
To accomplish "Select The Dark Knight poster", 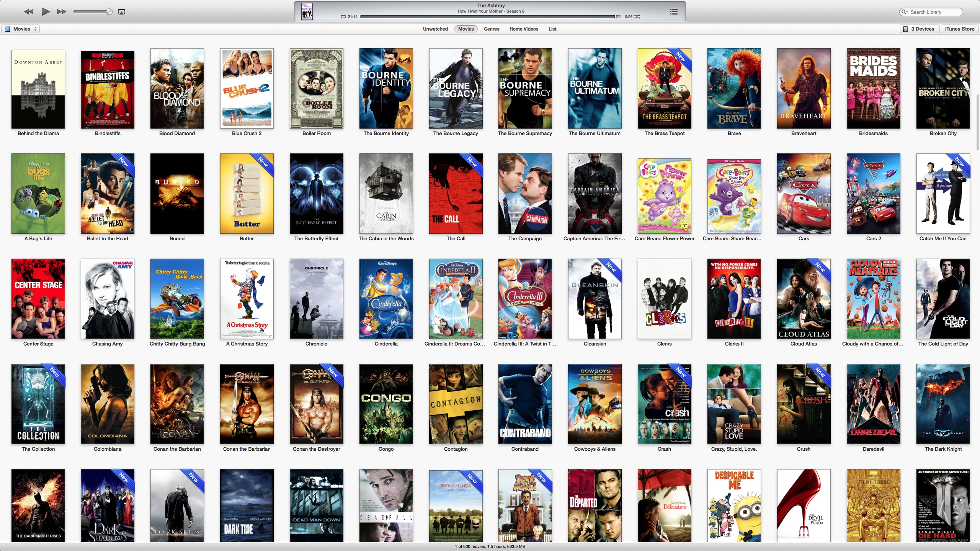I will point(943,404).
